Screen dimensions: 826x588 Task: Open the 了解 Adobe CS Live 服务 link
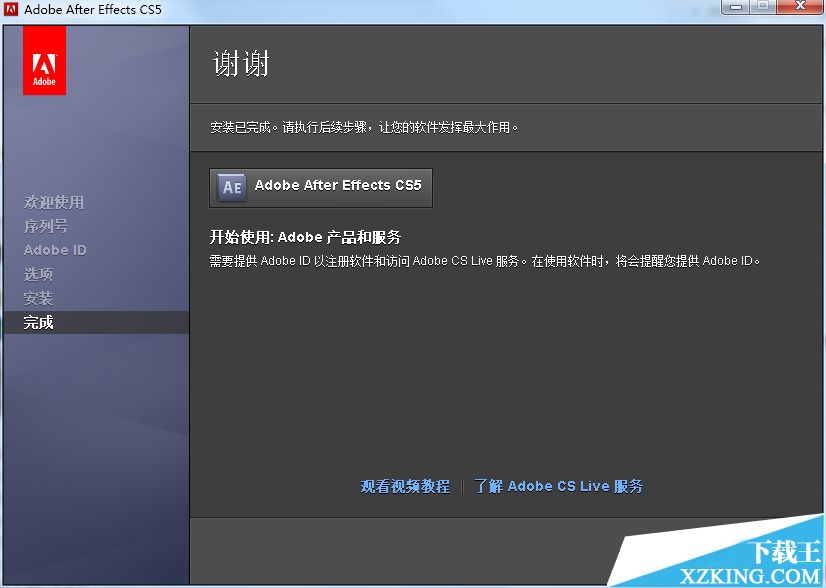558,486
